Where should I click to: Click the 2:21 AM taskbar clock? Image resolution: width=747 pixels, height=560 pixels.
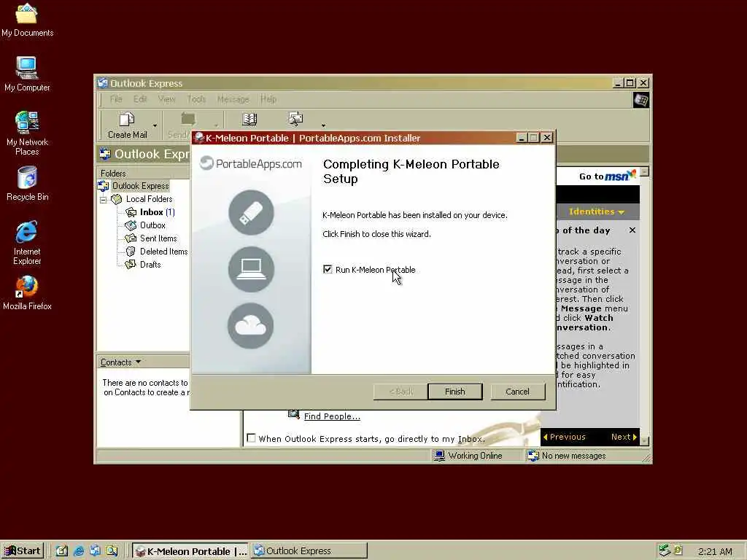click(x=715, y=551)
